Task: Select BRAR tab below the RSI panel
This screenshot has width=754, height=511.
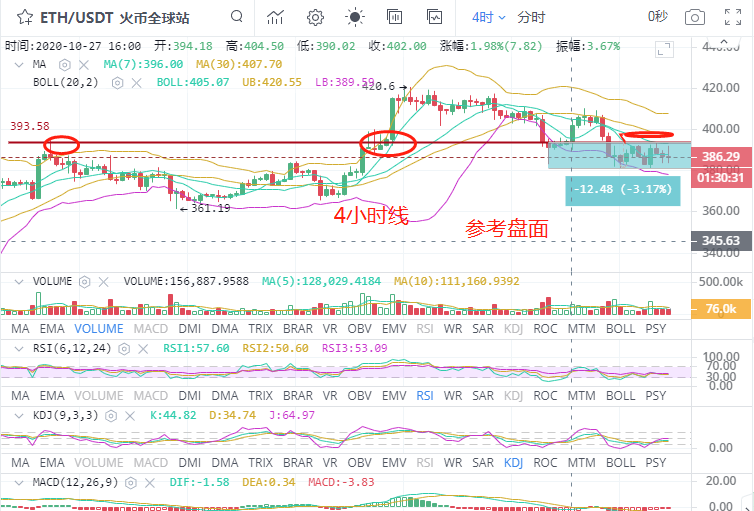Action: coord(298,396)
